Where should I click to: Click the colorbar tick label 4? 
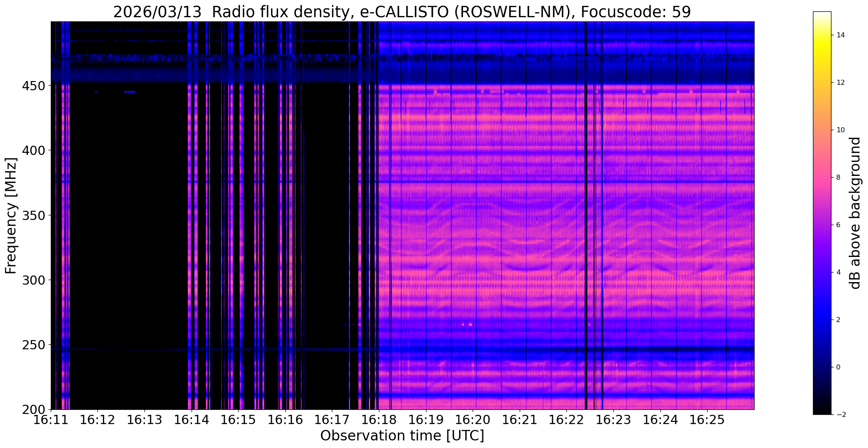pos(838,272)
